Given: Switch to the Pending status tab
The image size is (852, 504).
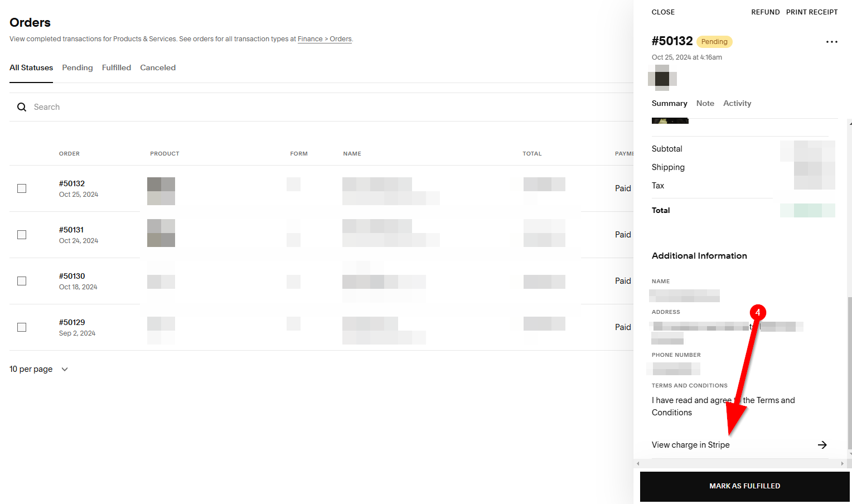Looking at the screenshot, I should click(78, 67).
